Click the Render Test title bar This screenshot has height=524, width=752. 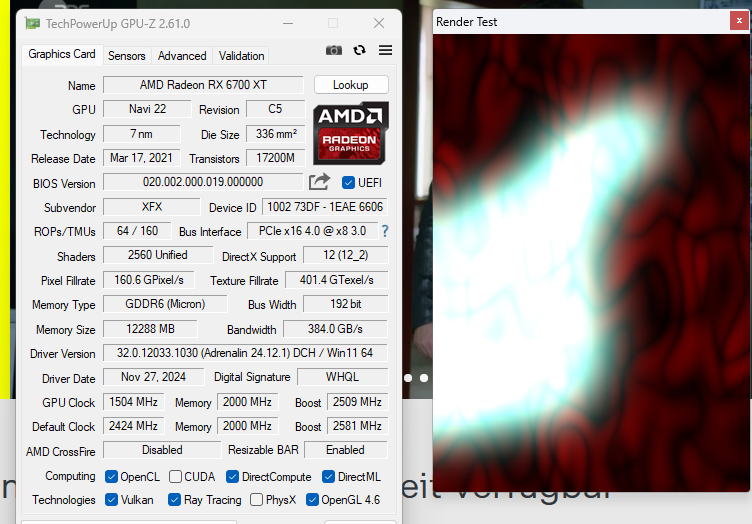[x=581, y=21]
